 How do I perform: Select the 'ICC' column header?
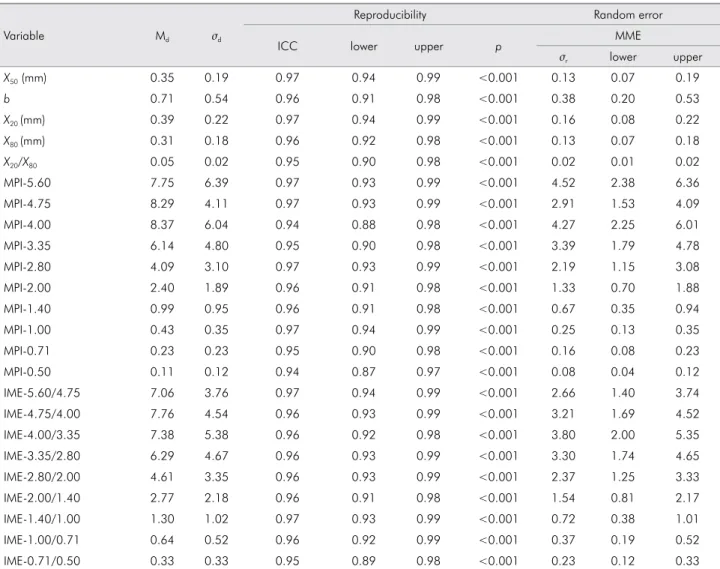coord(287,46)
